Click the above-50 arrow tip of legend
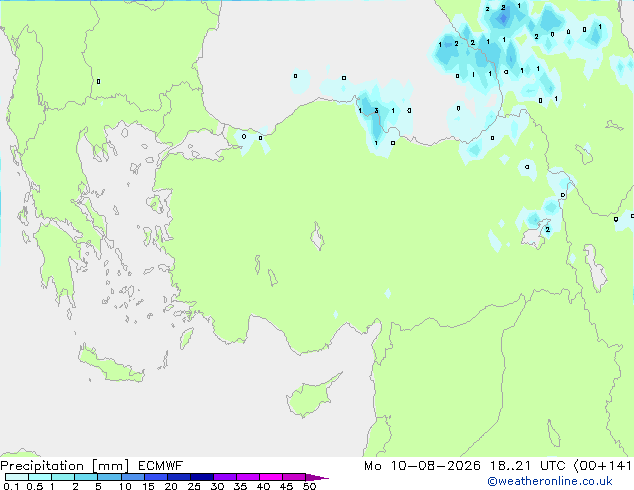This screenshot has width=634, height=490. coord(317,477)
